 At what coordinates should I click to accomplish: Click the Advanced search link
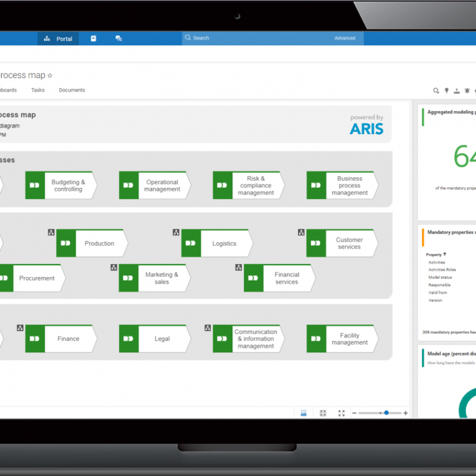point(345,38)
